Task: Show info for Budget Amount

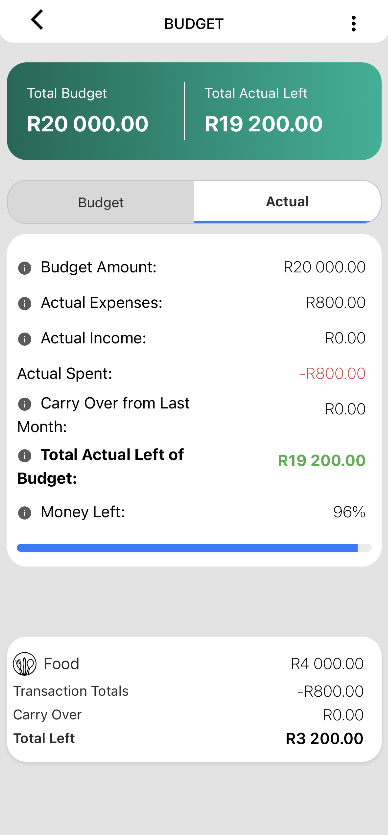Action: (x=24, y=268)
